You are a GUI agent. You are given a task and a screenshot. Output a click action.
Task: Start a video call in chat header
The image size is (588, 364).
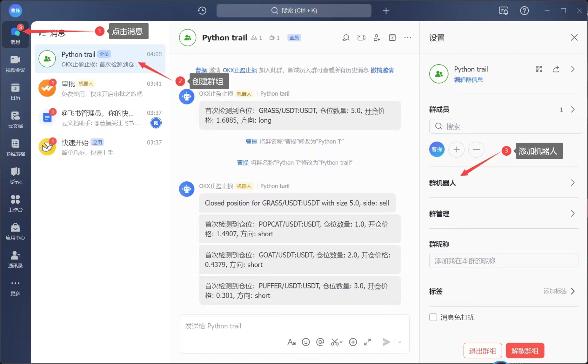pyautogui.click(x=361, y=38)
